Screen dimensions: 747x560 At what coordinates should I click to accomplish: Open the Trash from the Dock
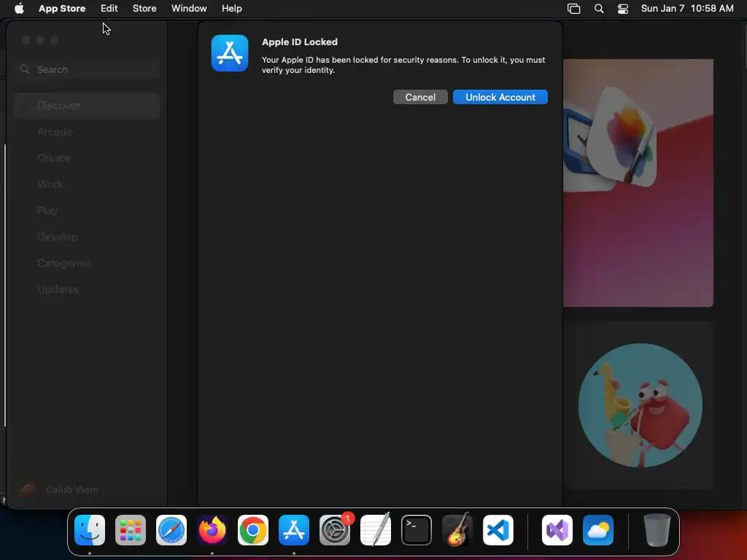pyautogui.click(x=657, y=530)
